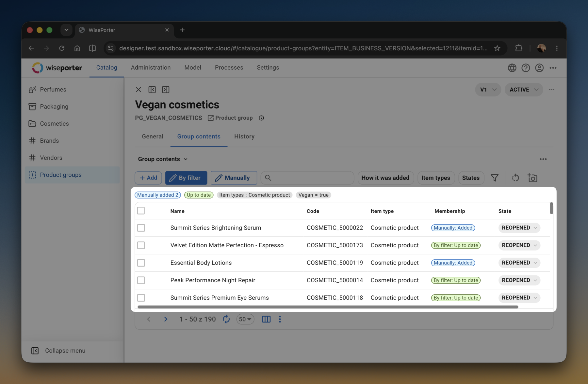Open the column layout icon in pagination
588x384 pixels.
[x=266, y=319]
